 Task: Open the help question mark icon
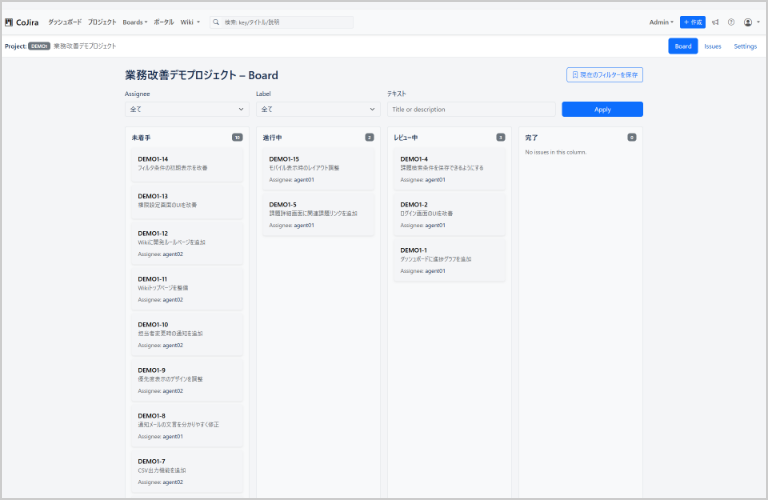[x=731, y=22]
